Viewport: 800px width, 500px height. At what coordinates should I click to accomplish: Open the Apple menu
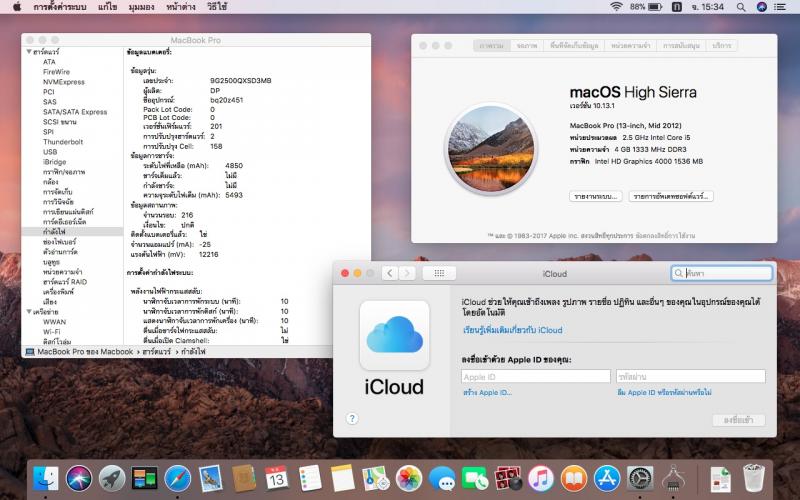(17, 7)
